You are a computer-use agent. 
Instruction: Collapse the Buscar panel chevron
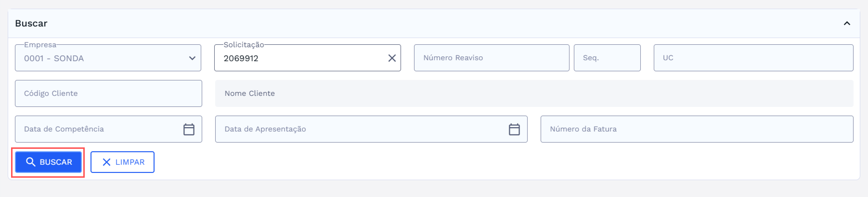[847, 23]
